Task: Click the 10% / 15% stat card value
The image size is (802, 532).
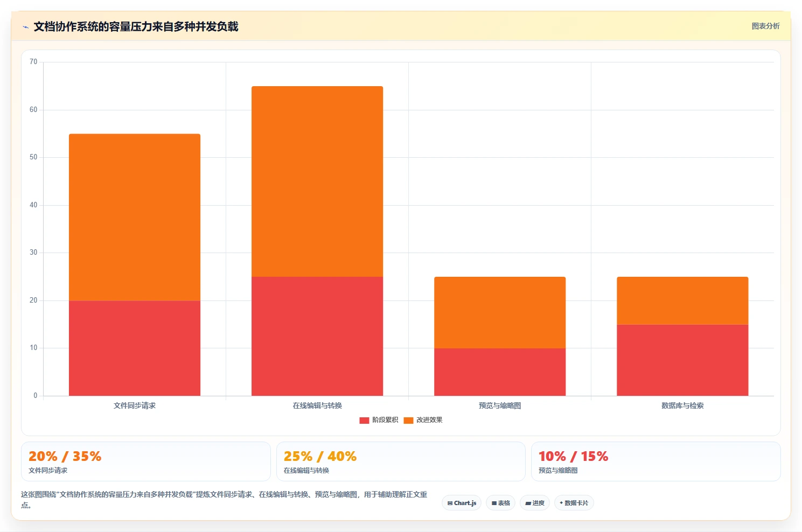Action: coord(573,457)
